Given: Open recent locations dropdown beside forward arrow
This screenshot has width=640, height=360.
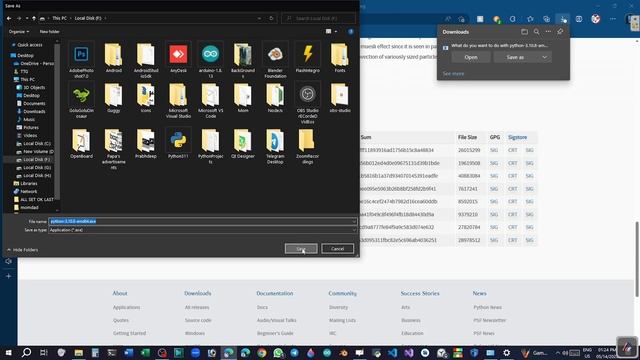Looking at the screenshot, I should 27,18.
